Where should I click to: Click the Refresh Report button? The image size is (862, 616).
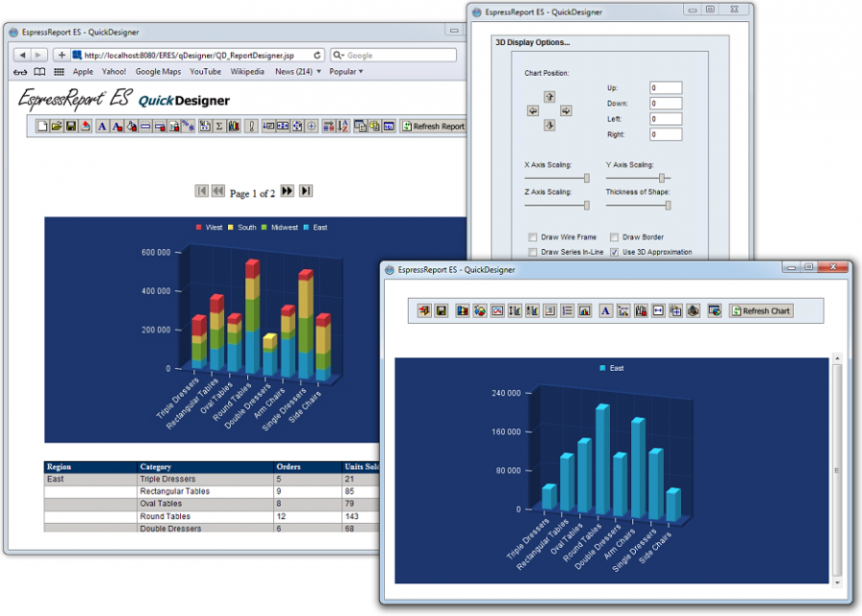point(433,126)
